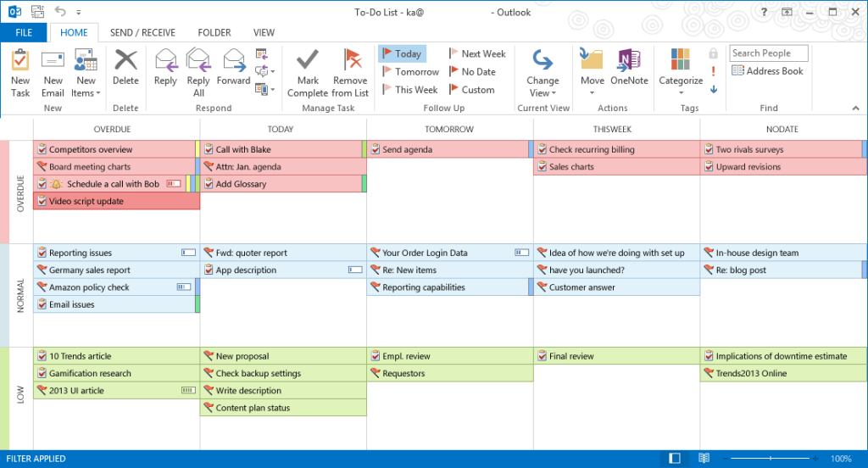Select the Customer answer task
Screen dimensions: 868x468
tap(617, 287)
